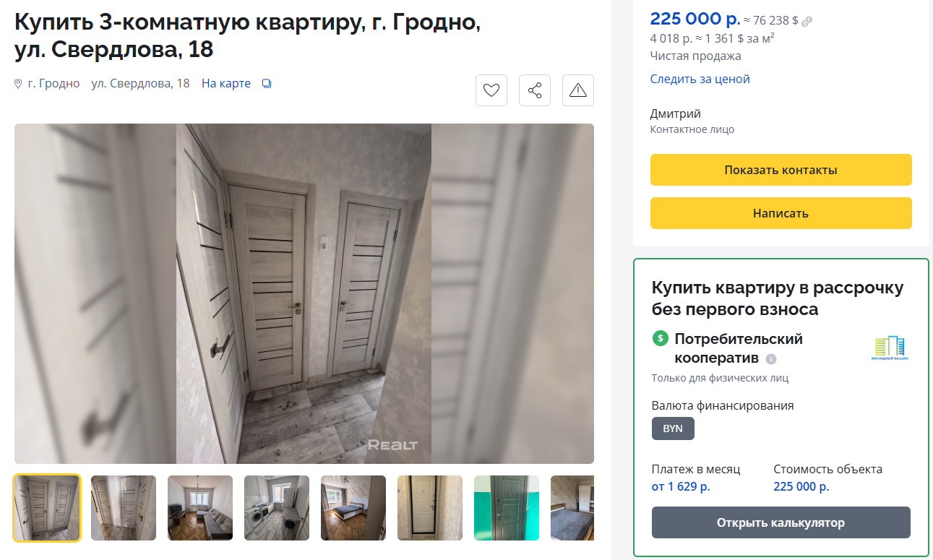Select the green-wall entrance door thumbnail
The height and width of the screenshot is (560, 933).
pyautogui.click(x=507, y=508)
